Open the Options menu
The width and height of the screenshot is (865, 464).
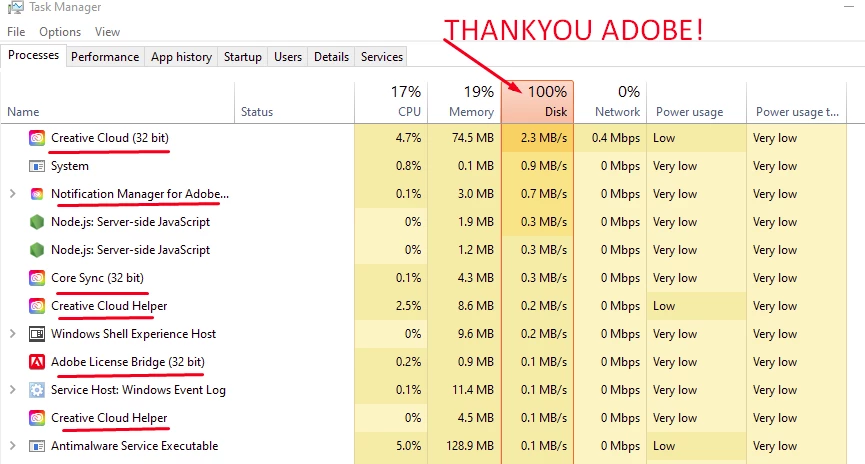(60, 32)
